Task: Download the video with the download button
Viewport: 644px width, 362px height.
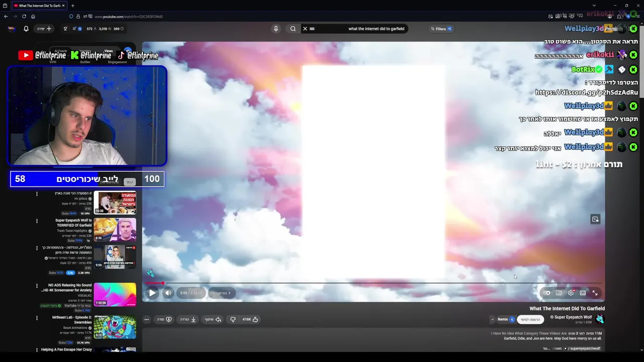Action: [188, 319]
